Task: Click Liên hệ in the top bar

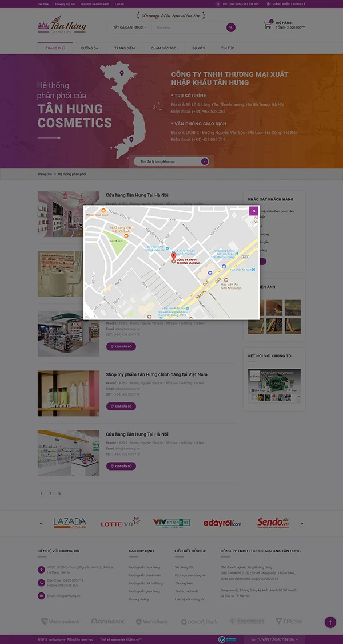Action: (119, 3)
